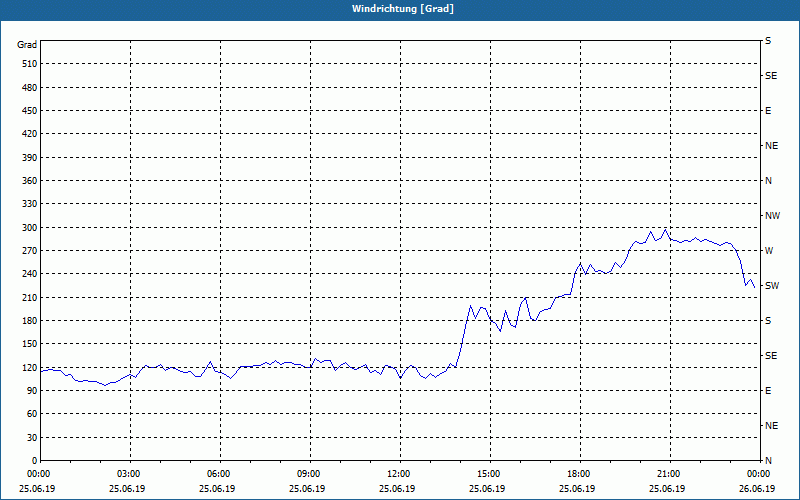
Task: Click the 12:00 time axis label
Action: pyautogui.click(x=398, y=474)
